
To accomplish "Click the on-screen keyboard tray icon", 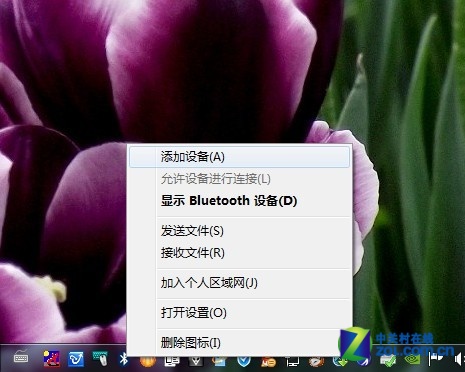I will (x=21, y=358).
